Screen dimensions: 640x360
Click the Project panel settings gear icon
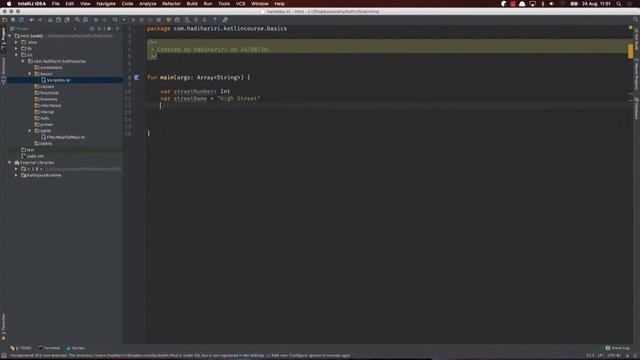(x=109, y=29)
